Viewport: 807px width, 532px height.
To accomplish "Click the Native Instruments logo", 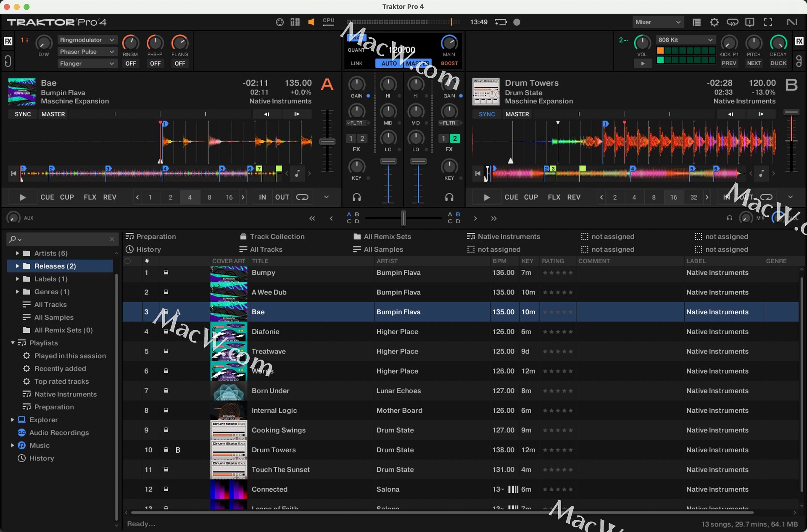I will [x=791, y=22].
